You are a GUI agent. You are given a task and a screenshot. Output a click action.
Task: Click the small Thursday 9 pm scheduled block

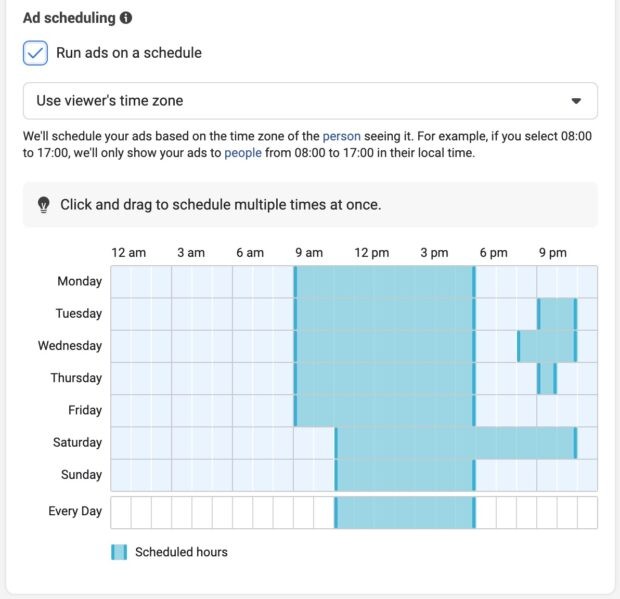point(547,379)
